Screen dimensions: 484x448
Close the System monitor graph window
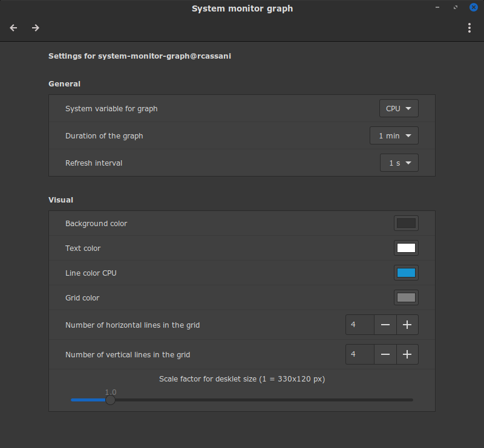(x=474, y=7)
